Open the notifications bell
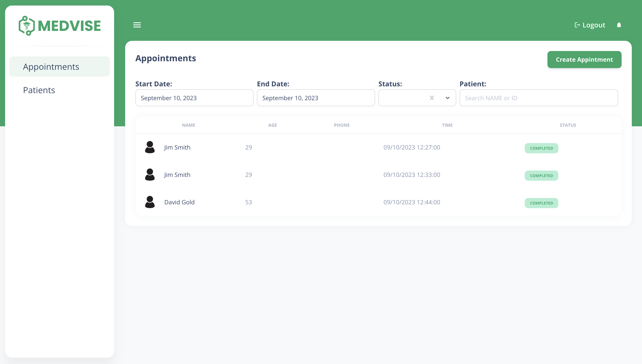Image resolution: width=642 pixels, height=364 pixels. click(x=619, y=25)
